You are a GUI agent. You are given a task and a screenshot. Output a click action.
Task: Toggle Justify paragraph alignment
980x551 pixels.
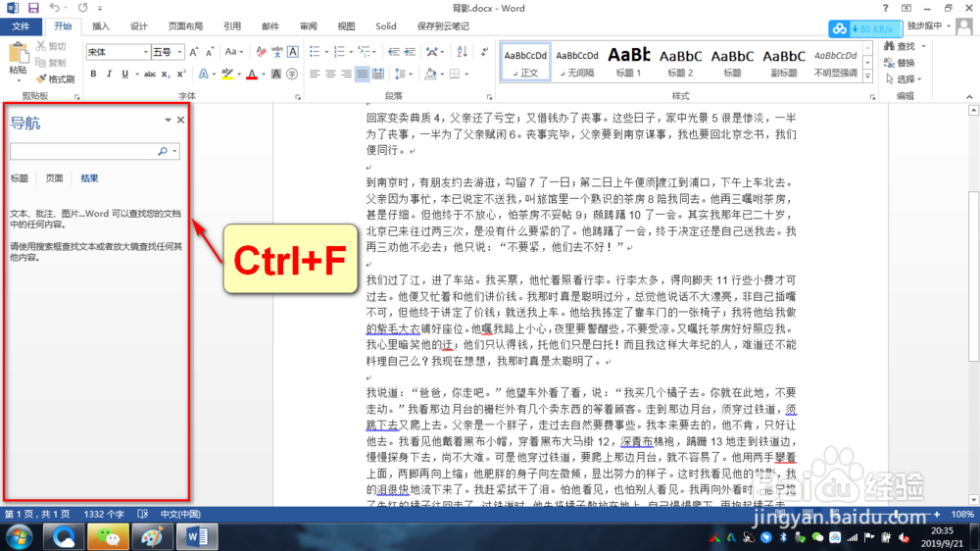(362, 75)
